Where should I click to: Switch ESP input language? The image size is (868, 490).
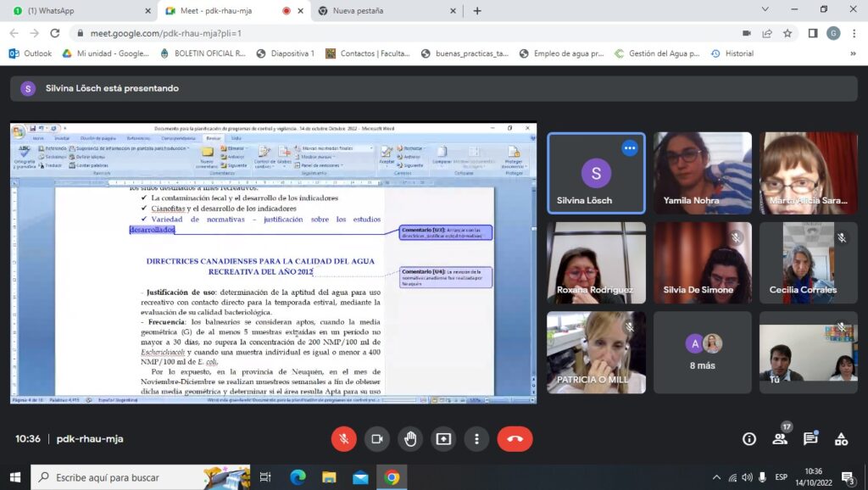(781, 477)
